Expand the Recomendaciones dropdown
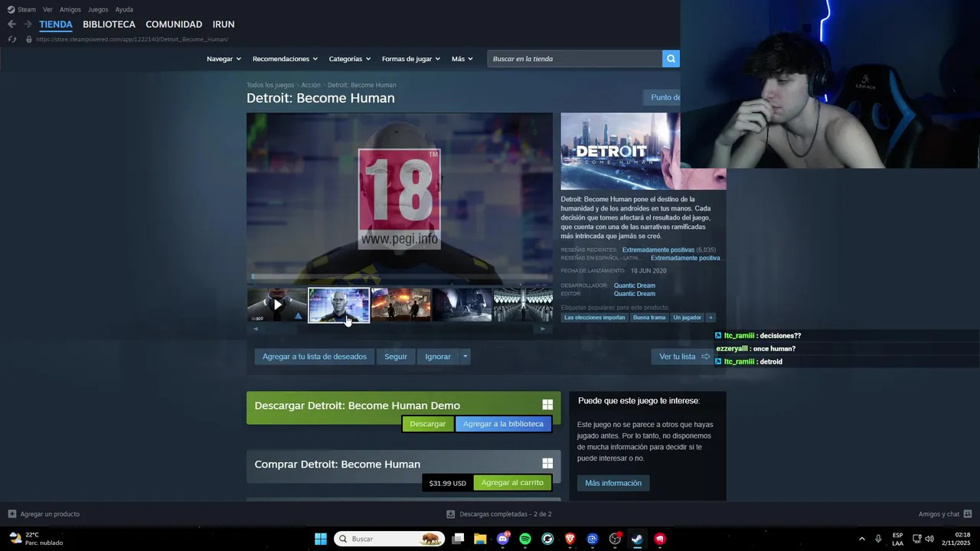This screenshot has height=551, width=980. click(x=285, y=59)
